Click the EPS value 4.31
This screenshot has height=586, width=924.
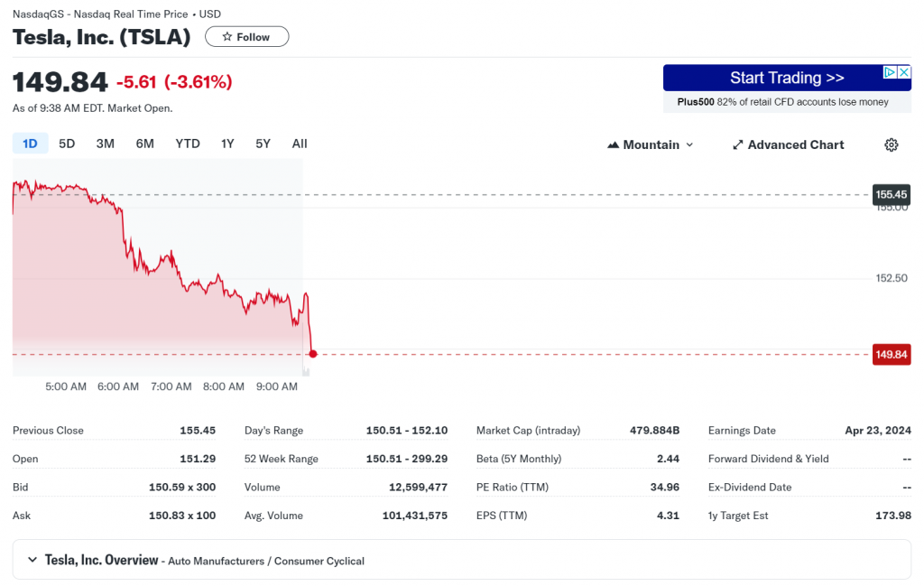click(668, 516)
